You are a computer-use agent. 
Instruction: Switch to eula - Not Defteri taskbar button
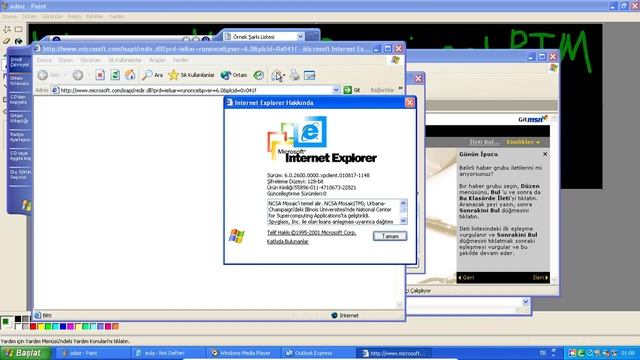tap(169, 353)
